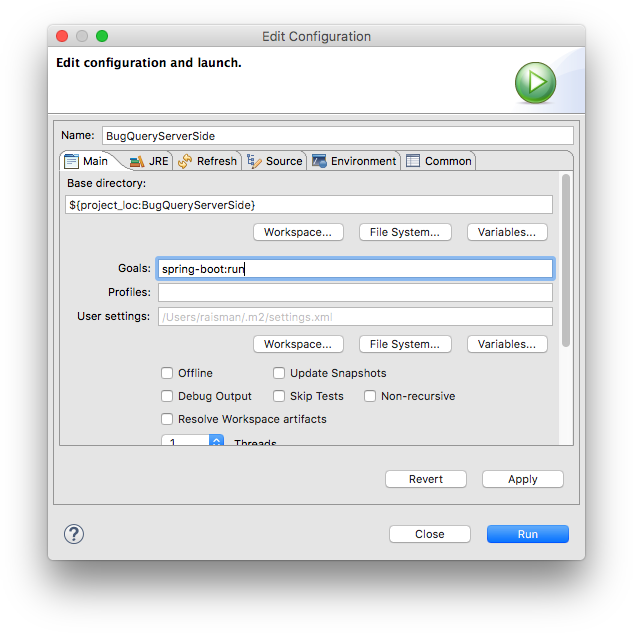Apply the configuration changes

tap(523, 479)
